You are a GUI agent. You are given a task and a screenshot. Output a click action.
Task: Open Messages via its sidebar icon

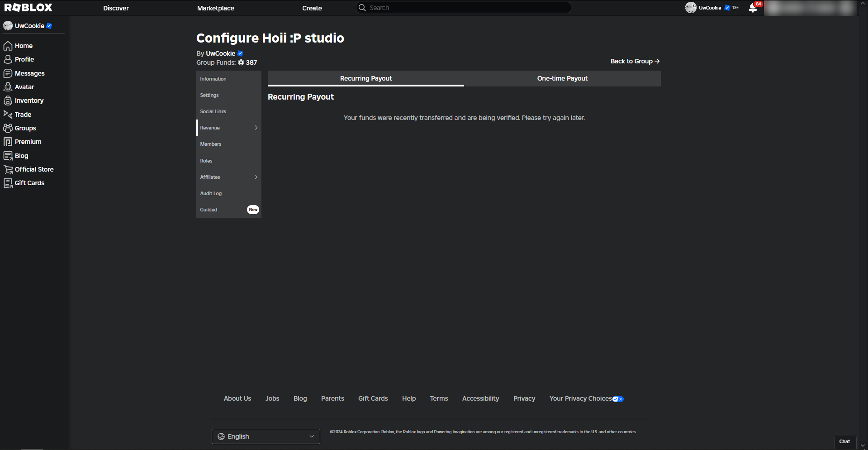(x=8, y=73)
